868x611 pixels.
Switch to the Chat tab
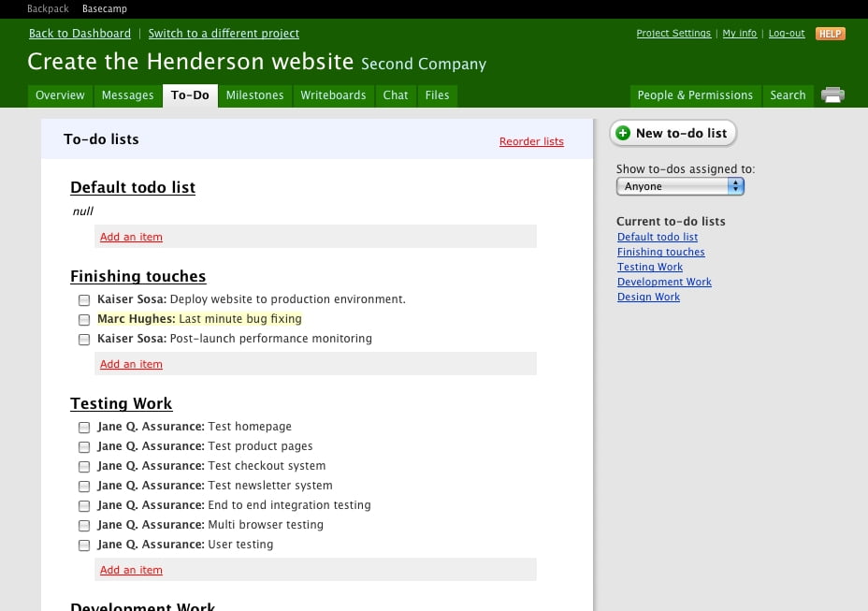pos(396,95)
